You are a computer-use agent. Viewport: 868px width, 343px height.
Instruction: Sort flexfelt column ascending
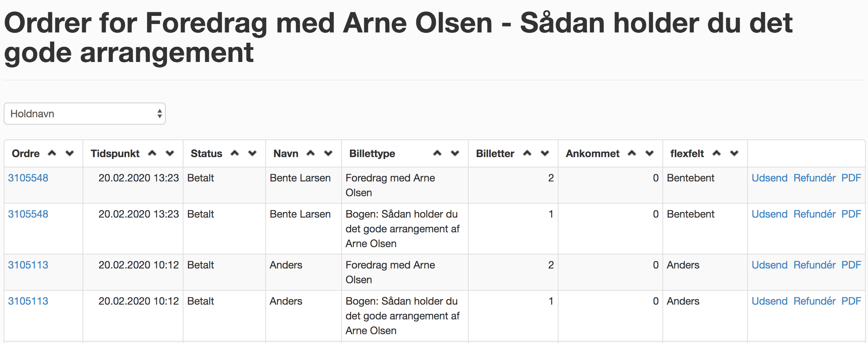point(717,153)
